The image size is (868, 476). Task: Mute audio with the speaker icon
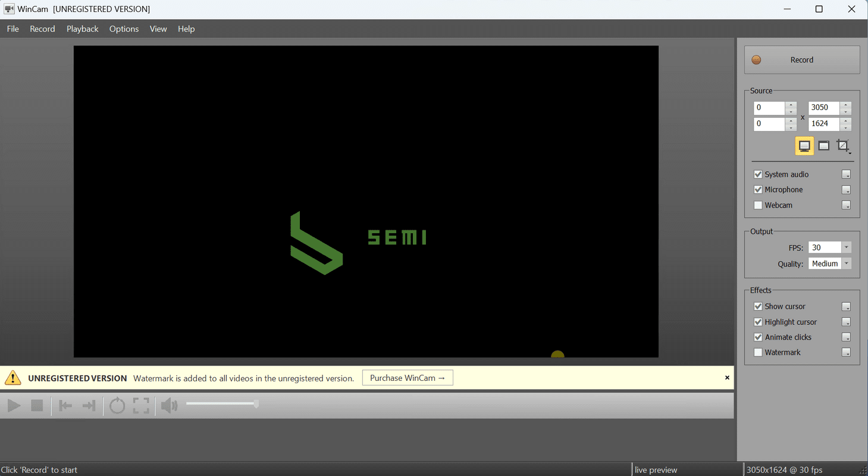(x=170, y=406)
